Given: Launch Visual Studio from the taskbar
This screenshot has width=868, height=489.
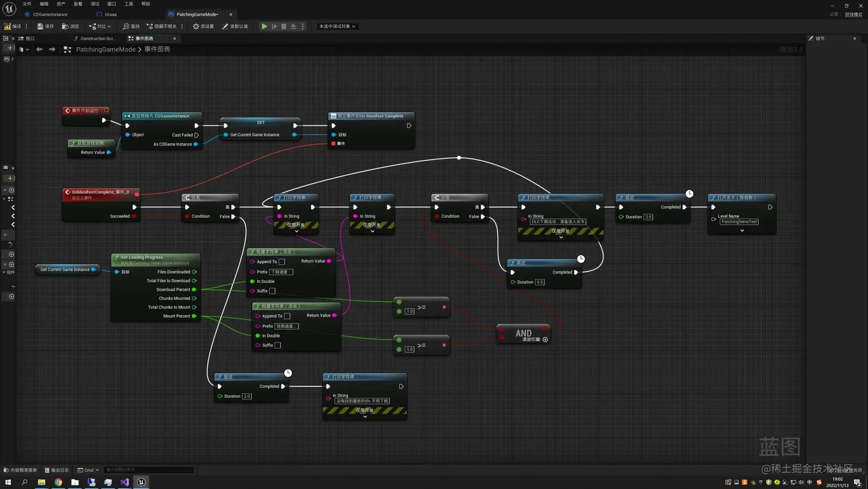Looking at the screenshot, I should click(x=125, y=482).
